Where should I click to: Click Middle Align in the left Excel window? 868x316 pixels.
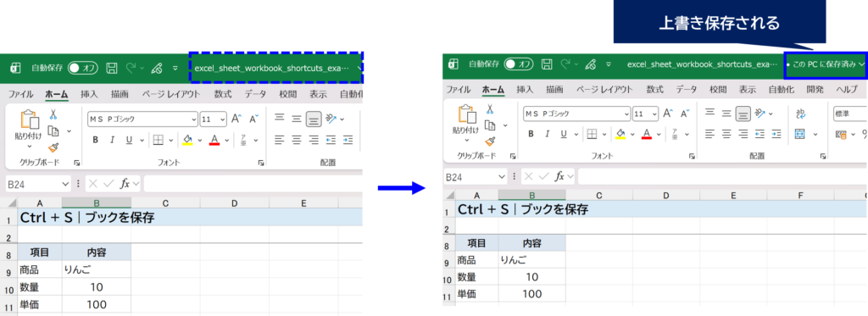[297, 119]
